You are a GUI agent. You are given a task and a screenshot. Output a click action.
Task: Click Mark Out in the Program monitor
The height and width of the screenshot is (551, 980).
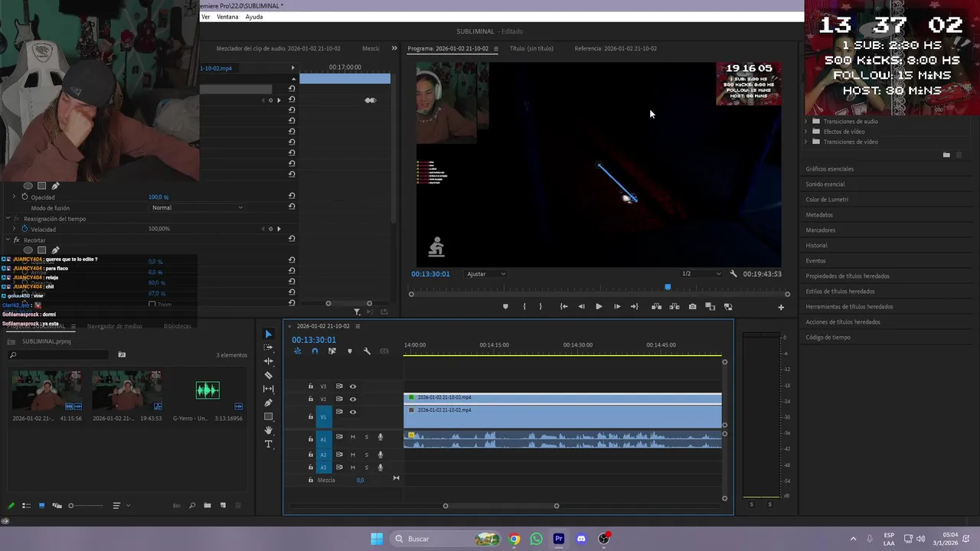(x=541, y=307)
